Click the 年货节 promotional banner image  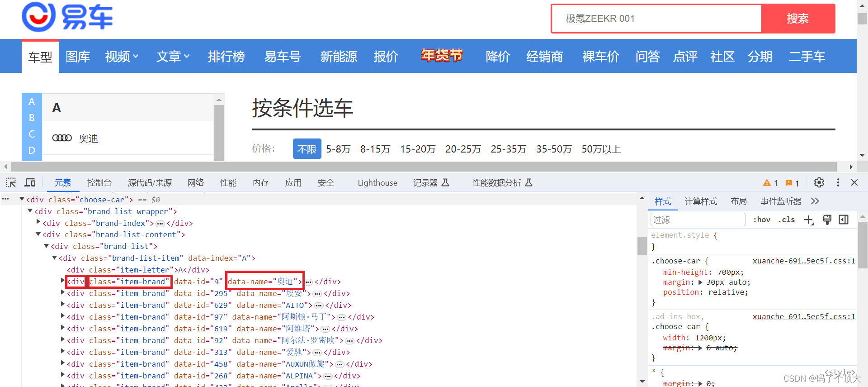pyautogui.click(x=442, y=56)
